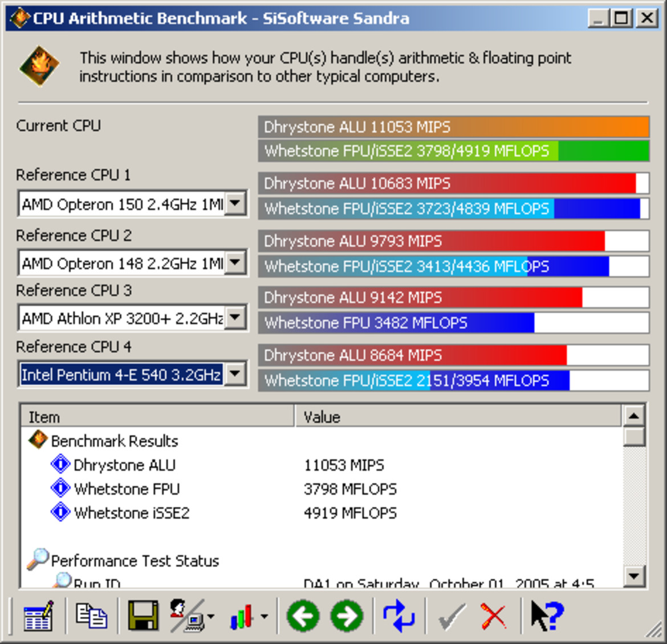Go forward with the green right arrow
This screenshot has height=644, width=667.
(x=347, y=616)
